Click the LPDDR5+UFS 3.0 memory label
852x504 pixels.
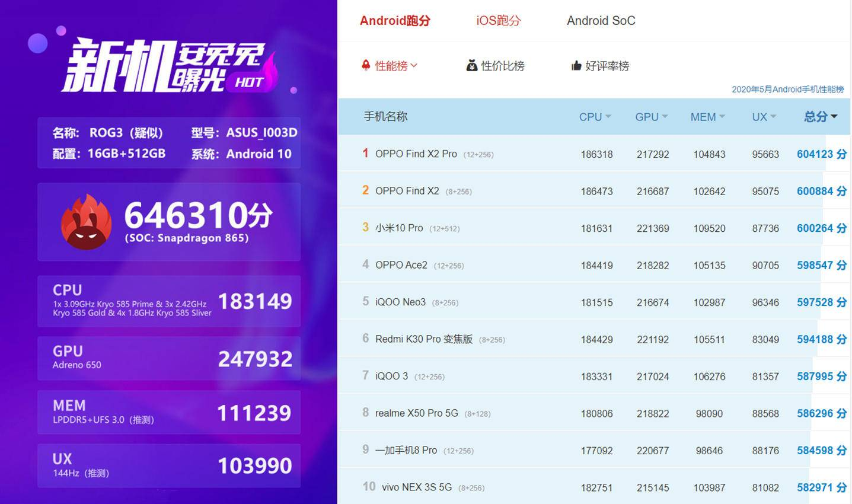(103, 420)
